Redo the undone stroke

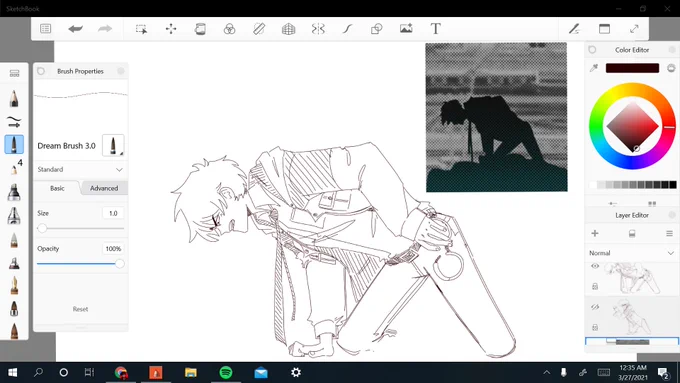click(x=105, y=29)
